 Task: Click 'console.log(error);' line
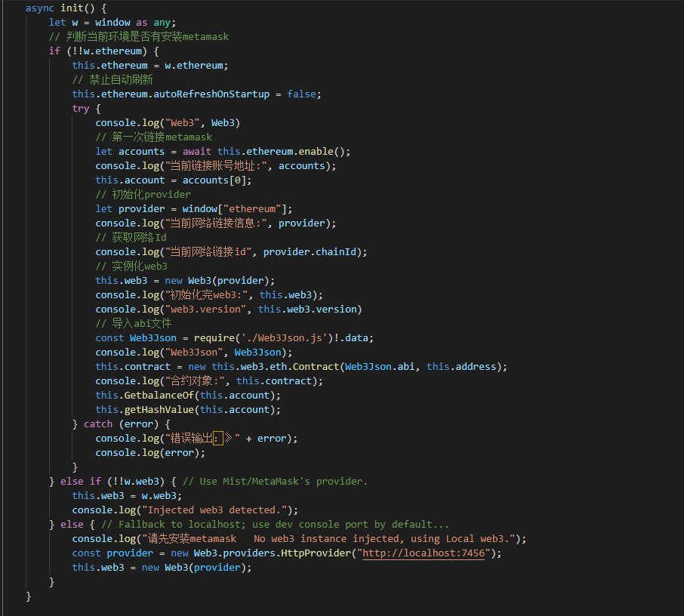tap(150, 453)
